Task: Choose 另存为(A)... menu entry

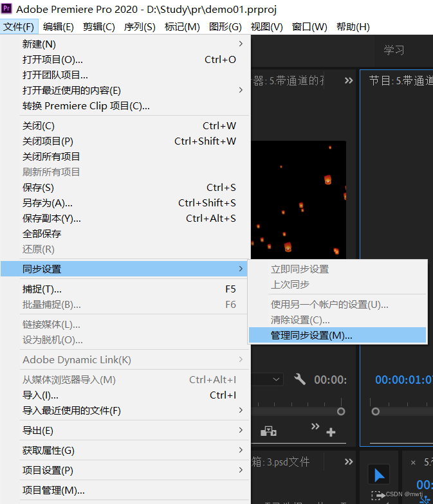Action: pyautogui.click(x=125, y=203)
